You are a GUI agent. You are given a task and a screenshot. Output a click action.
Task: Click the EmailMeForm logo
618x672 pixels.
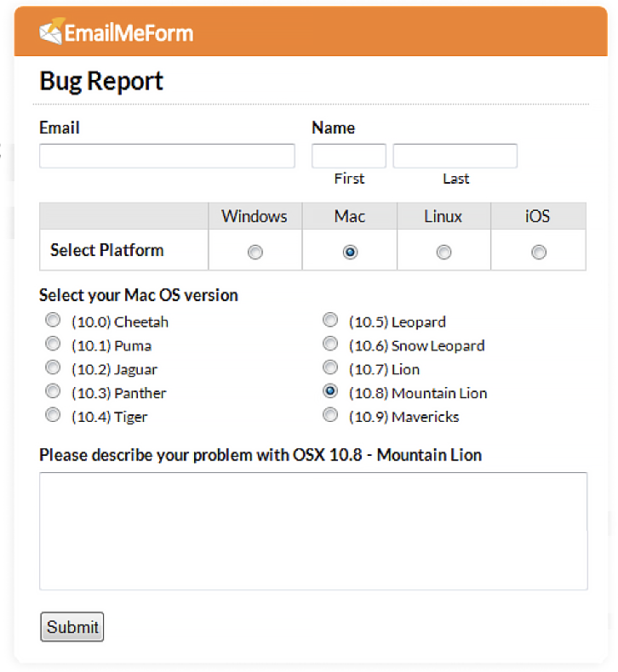pyautogui.click(x=117, y=31)
